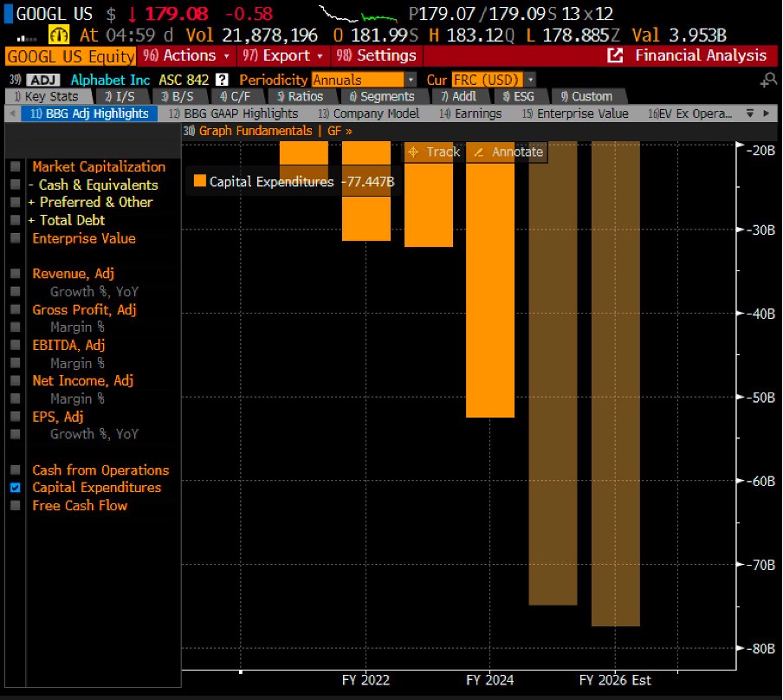This screenshot has height=700, width=783.
Task: Uncheck the Capital Expenditures checkbox
Action: tap(16, 487)
